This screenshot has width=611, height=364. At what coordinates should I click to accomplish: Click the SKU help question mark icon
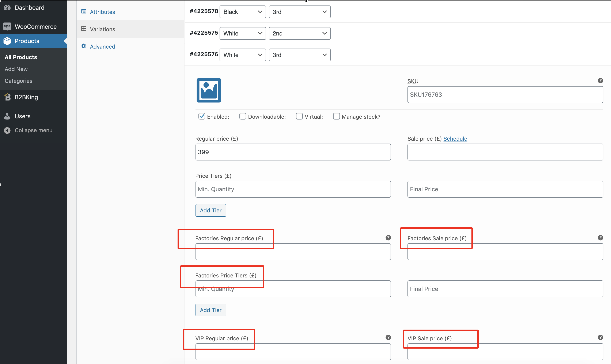point(600,81)
